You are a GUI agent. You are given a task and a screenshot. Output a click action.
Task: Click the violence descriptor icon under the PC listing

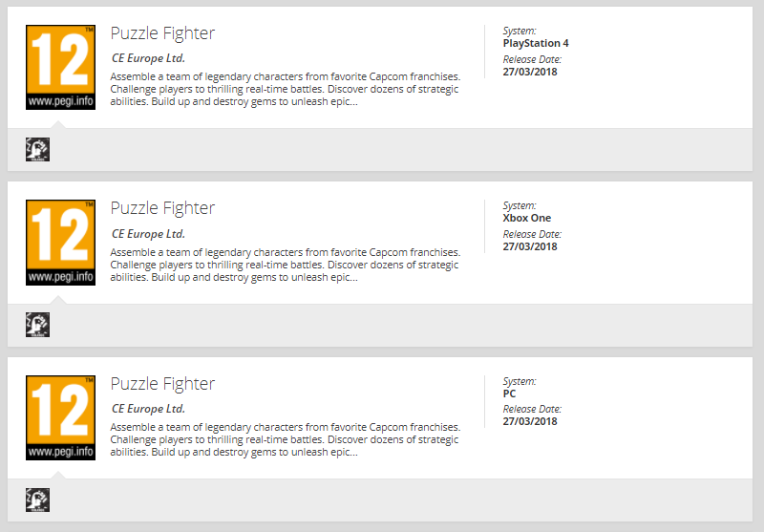tap(37, 500)
